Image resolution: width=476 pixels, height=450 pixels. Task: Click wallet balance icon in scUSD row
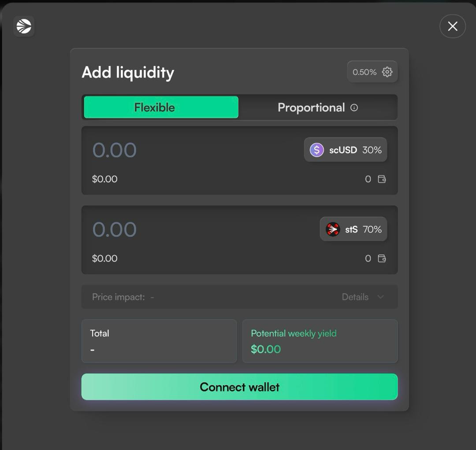point(382,179)
